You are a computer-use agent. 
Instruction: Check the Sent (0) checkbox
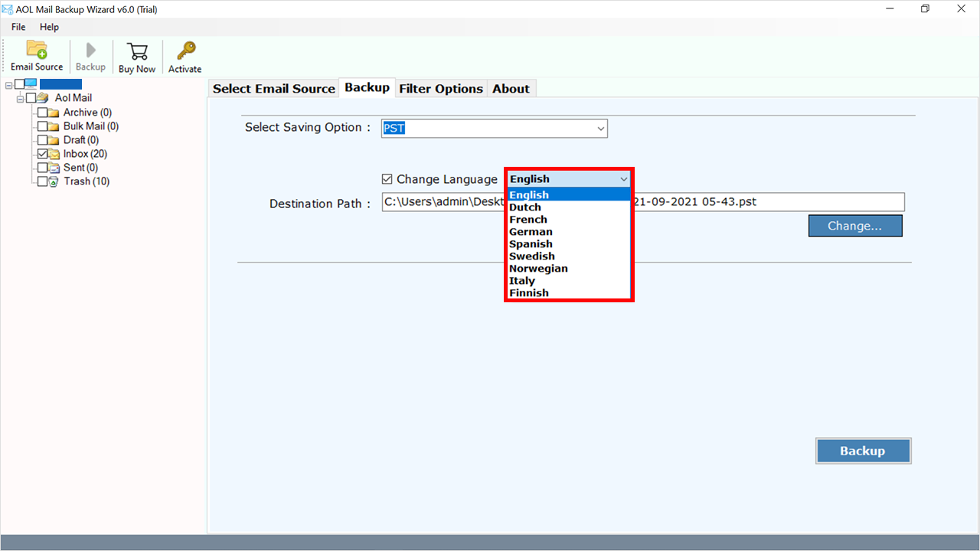coord(42,168)
